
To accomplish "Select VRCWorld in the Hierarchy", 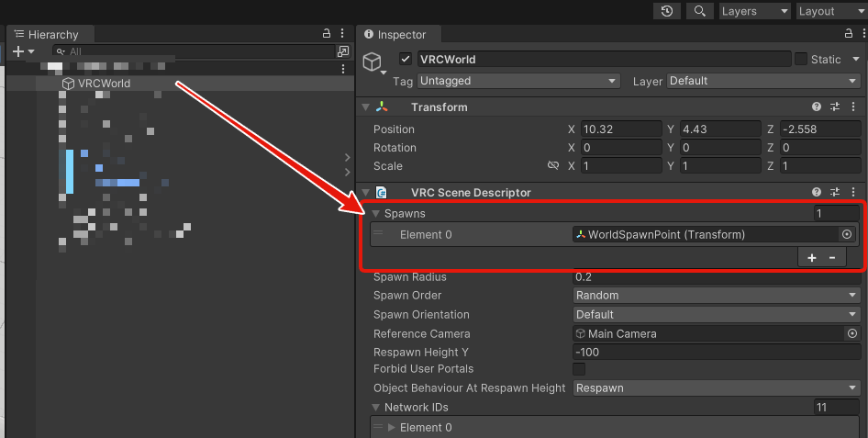I will click(x=104, y=83).
